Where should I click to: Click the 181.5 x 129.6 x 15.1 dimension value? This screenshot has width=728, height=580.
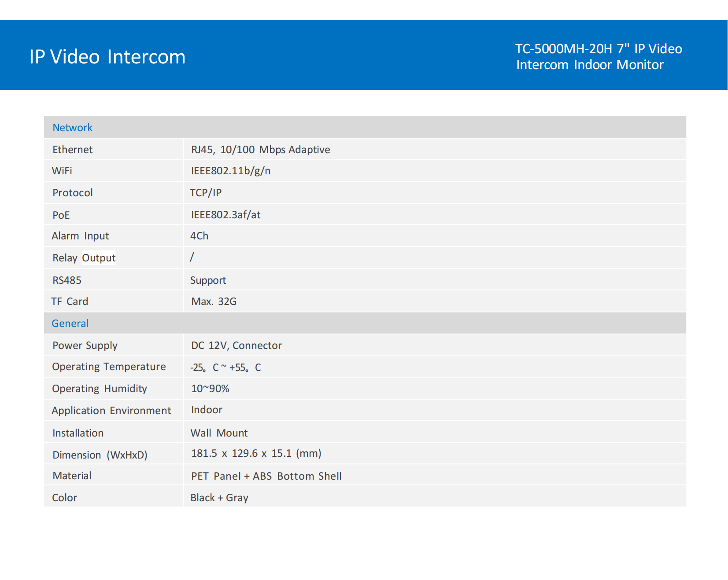point(256,453)
